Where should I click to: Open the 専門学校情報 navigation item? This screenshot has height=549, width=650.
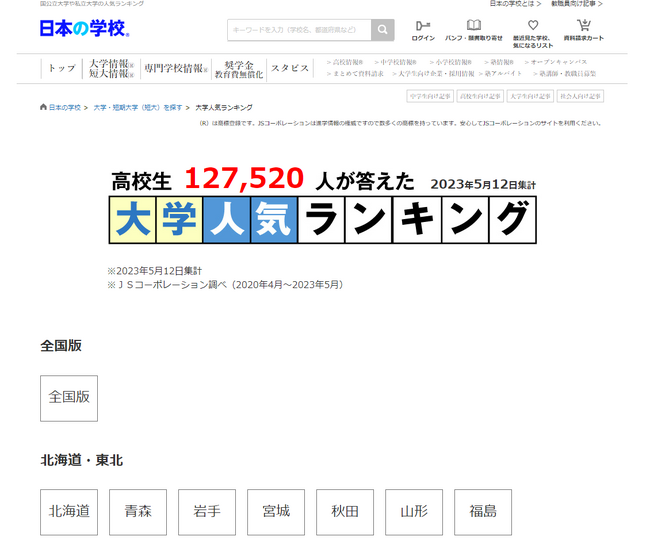click(x=176, y=68)
